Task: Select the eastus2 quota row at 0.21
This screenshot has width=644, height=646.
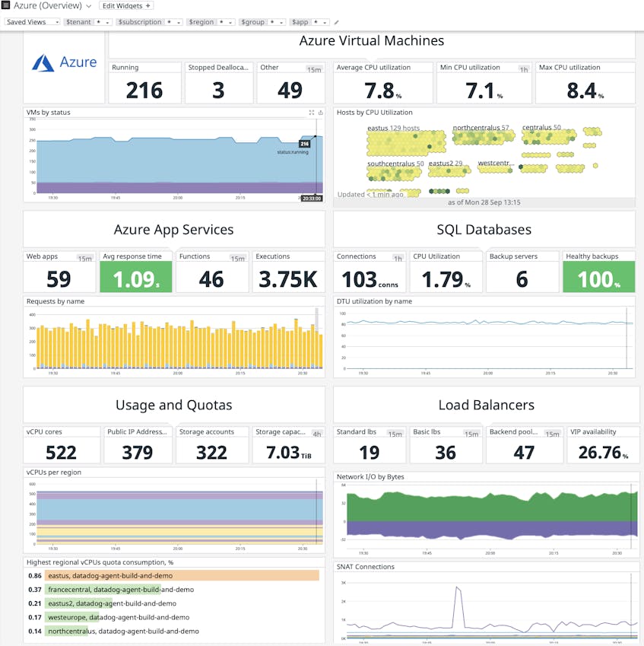Action: [x=173, y=603]
